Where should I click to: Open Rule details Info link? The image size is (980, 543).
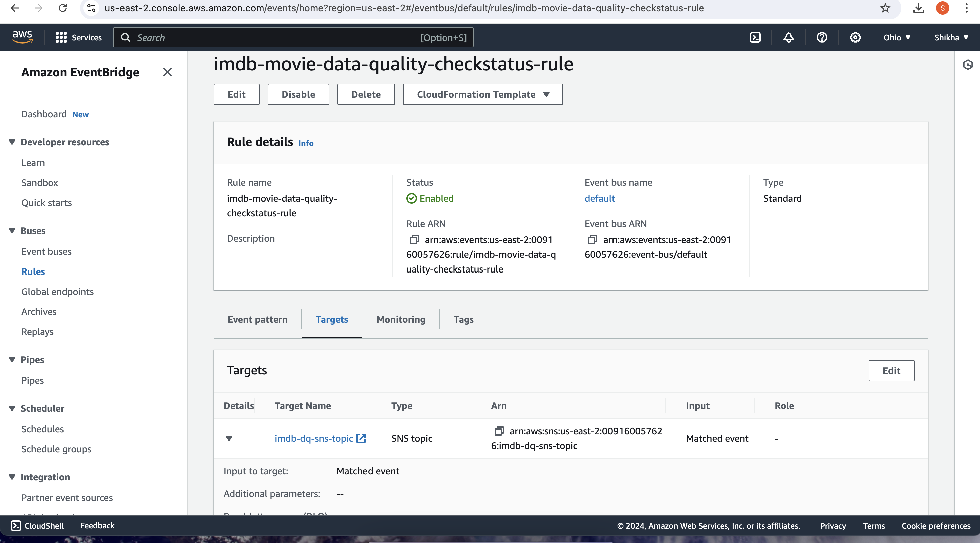click(306, 143)
